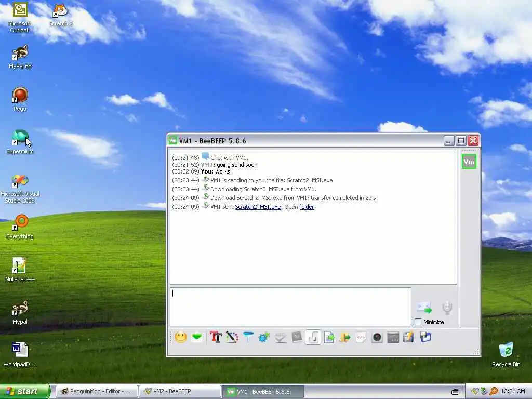
Task: Tick the Minimize checkbox
Action: click(418, 322)
